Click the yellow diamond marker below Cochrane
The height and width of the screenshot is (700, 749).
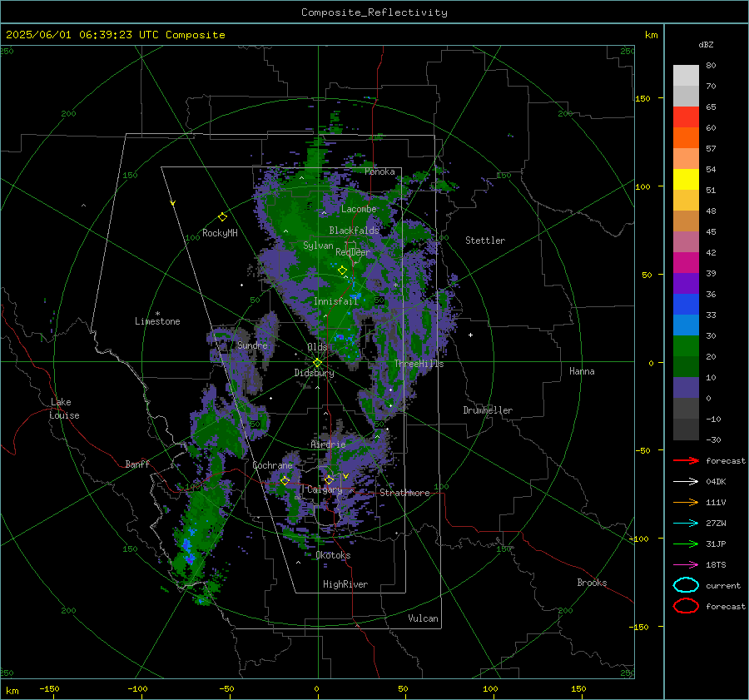pyautogui.click(x=285, y=480)
